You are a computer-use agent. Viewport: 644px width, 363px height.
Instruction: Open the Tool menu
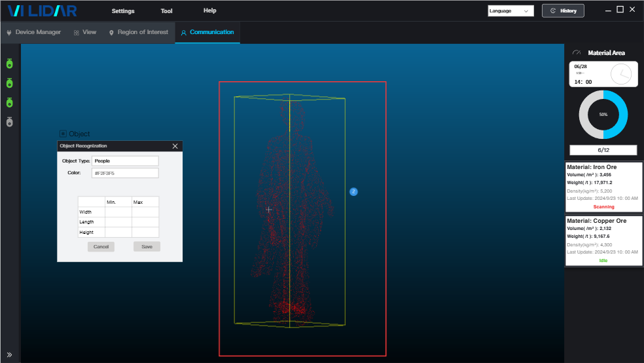tap(166, 11)
